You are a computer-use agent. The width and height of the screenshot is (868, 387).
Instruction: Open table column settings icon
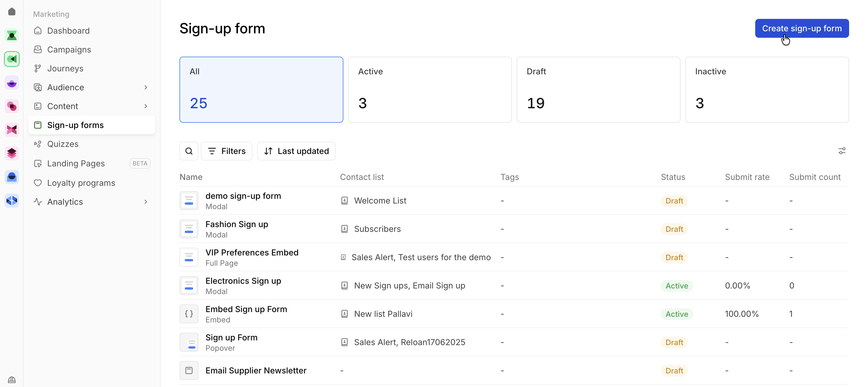(x=842, y=151)
